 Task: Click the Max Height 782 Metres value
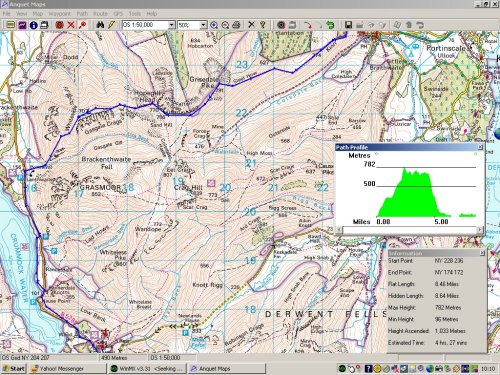tap(448, 307)
